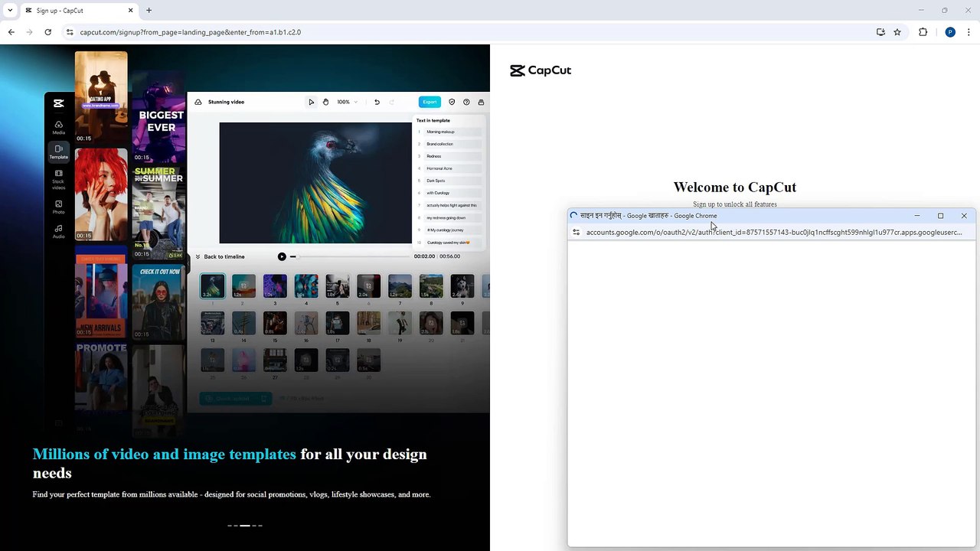The image size is (980, 551).
Task: Select the second carousel indicator dash
Action: coord(237,526)
